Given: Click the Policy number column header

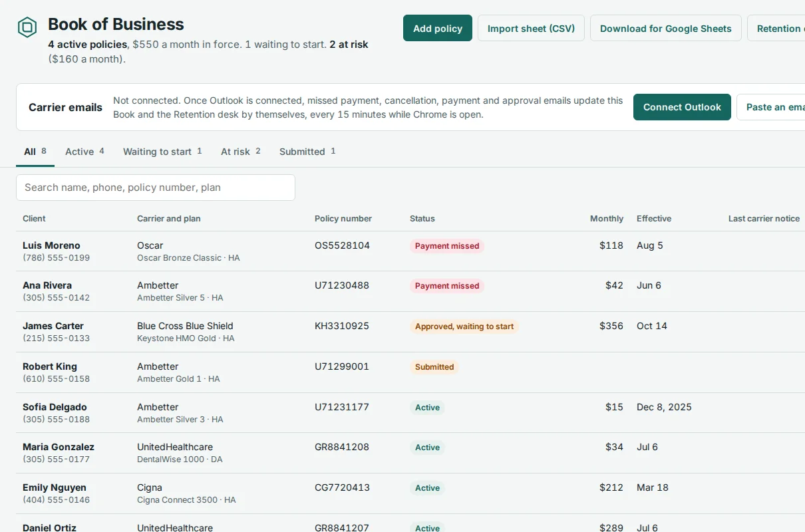Looking at the screenshot, I should click(343, 218).
